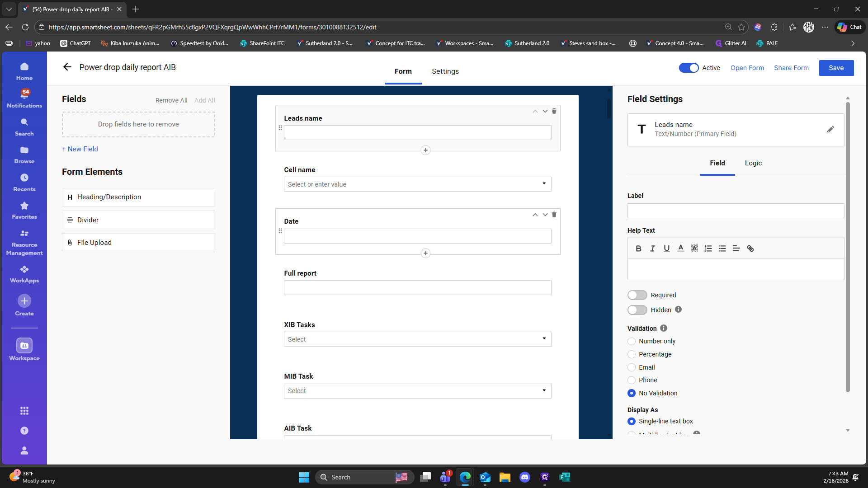The height and width of the screenshot is (488, 868).
Task: Open Notifications in the left sidebar
Action: click(24, 98)
